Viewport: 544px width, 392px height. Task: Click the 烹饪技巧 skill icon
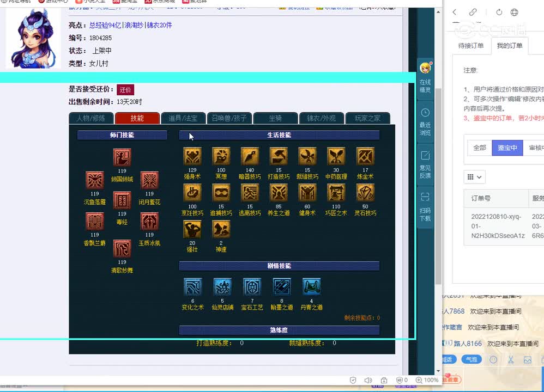click(x=192, y=192)
